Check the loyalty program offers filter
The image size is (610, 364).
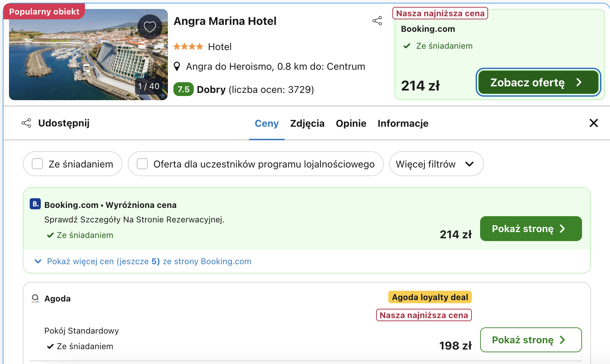pyautogui.click(x=142, y=164)
